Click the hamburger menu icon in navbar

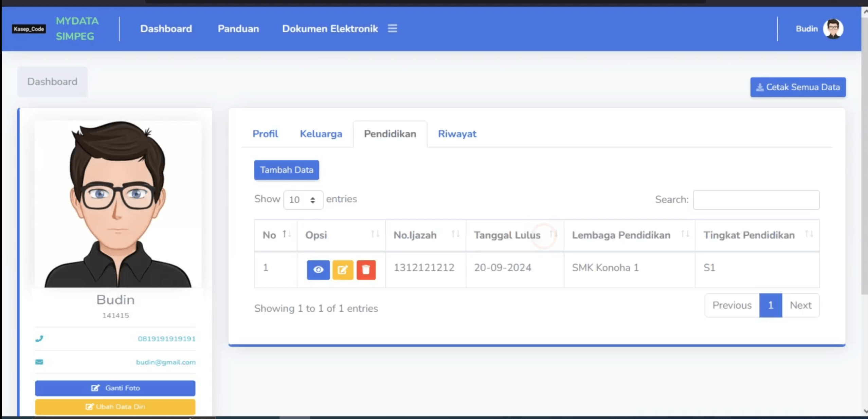(392, 29)
